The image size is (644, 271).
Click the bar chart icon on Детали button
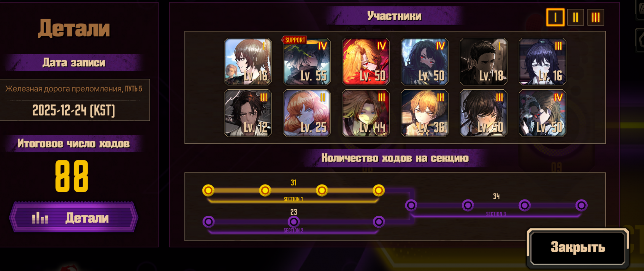[x=40, y=218]
